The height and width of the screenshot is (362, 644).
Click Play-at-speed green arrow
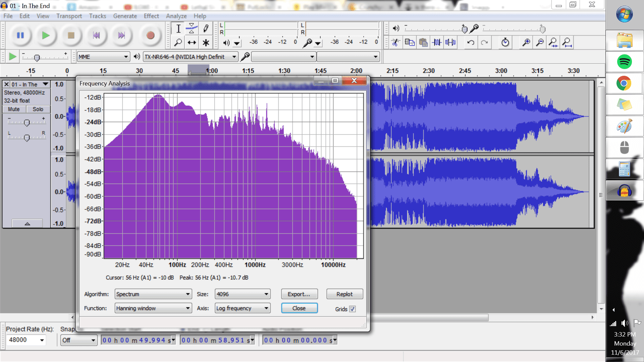tap(12, 57)
